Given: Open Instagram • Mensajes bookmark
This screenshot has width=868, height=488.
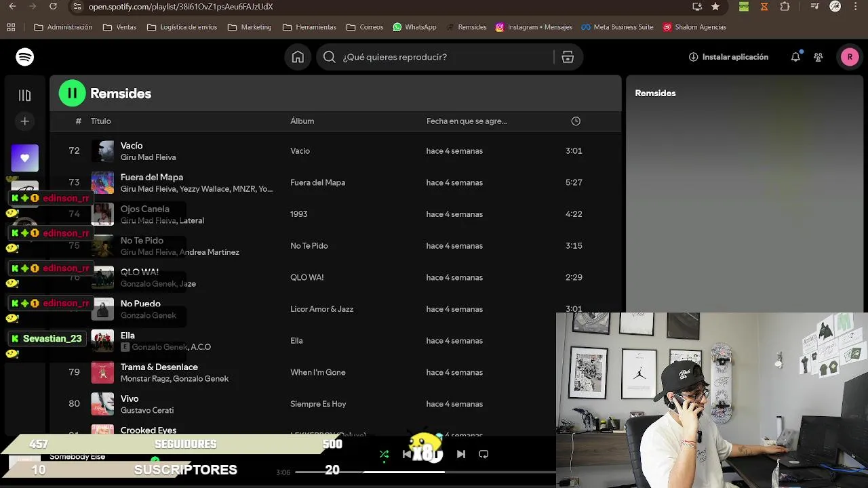Looking at the screenshot, I should click(x=534, y=27).
